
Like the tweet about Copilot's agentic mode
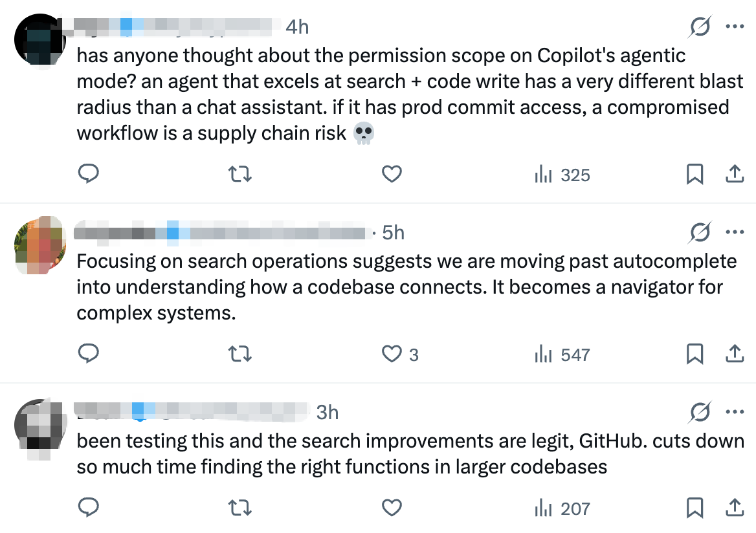point(392,174)
